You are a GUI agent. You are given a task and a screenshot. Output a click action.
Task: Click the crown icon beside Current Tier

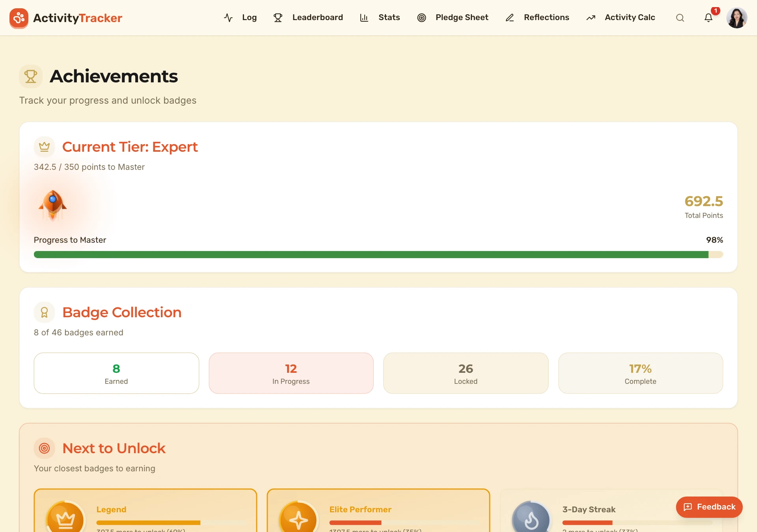pyautogui.click(x=44, y=147)
